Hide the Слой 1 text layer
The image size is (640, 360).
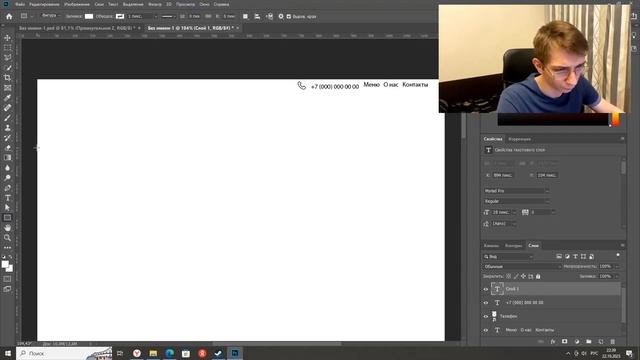pos(486,289)
